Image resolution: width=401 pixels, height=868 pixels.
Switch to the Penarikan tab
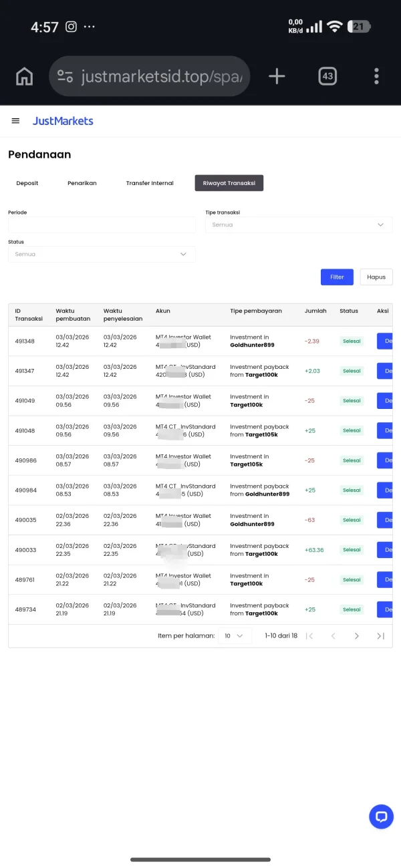(x=82, y=183)
